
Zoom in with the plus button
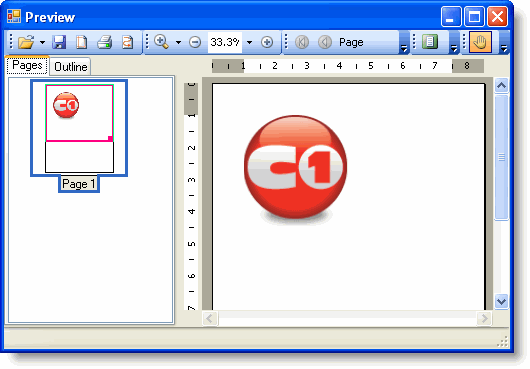267,42
